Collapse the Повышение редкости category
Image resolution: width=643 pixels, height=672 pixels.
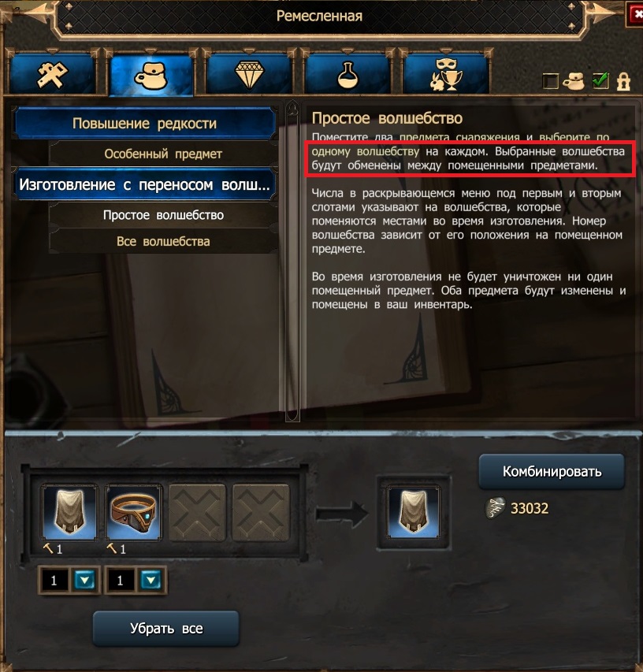pyautogui.click(x=145, y=124)
